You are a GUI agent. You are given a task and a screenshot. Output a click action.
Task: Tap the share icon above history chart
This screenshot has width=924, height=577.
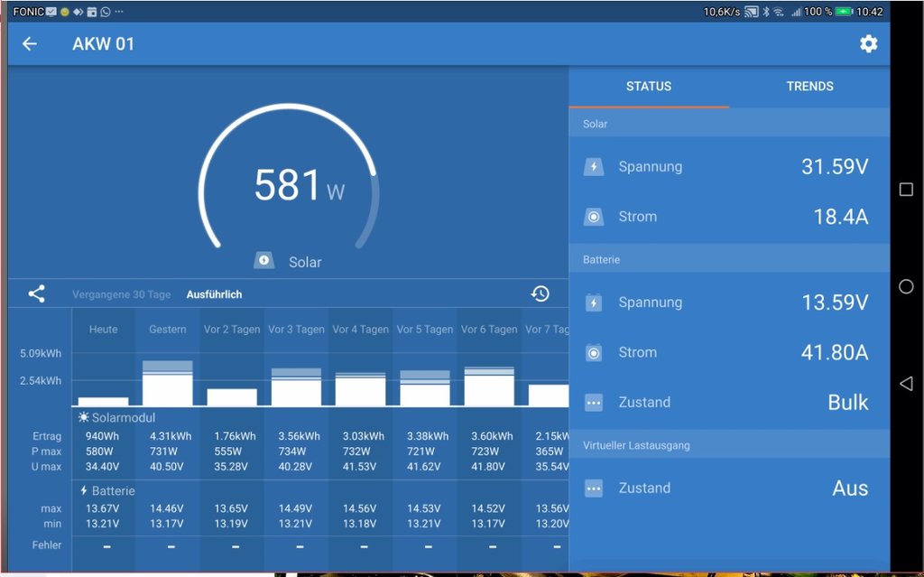point(36,293)
